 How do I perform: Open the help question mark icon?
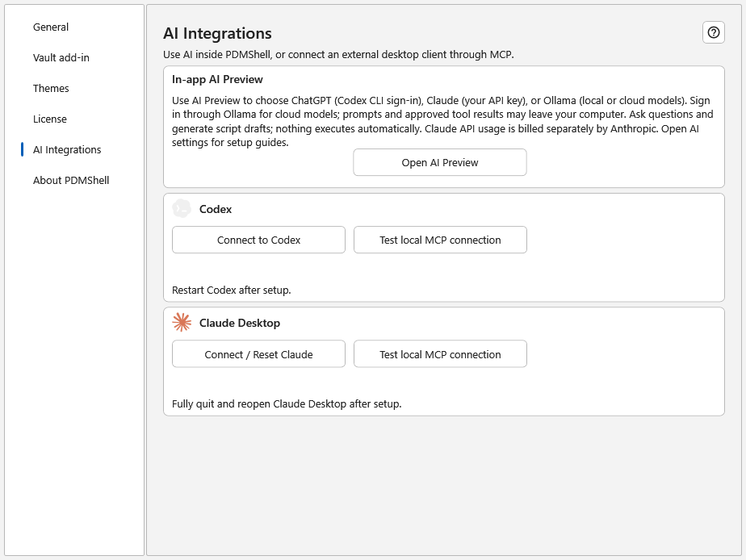point(713,32)
